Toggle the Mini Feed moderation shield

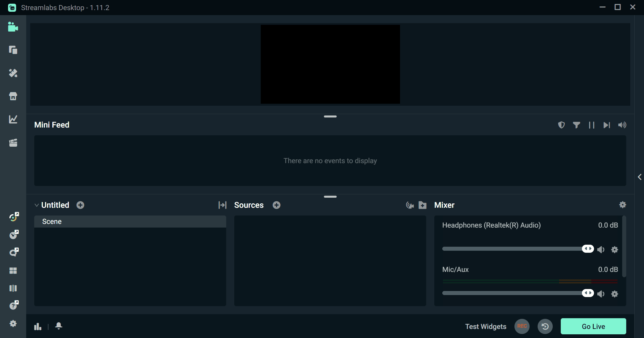[561, 125]
